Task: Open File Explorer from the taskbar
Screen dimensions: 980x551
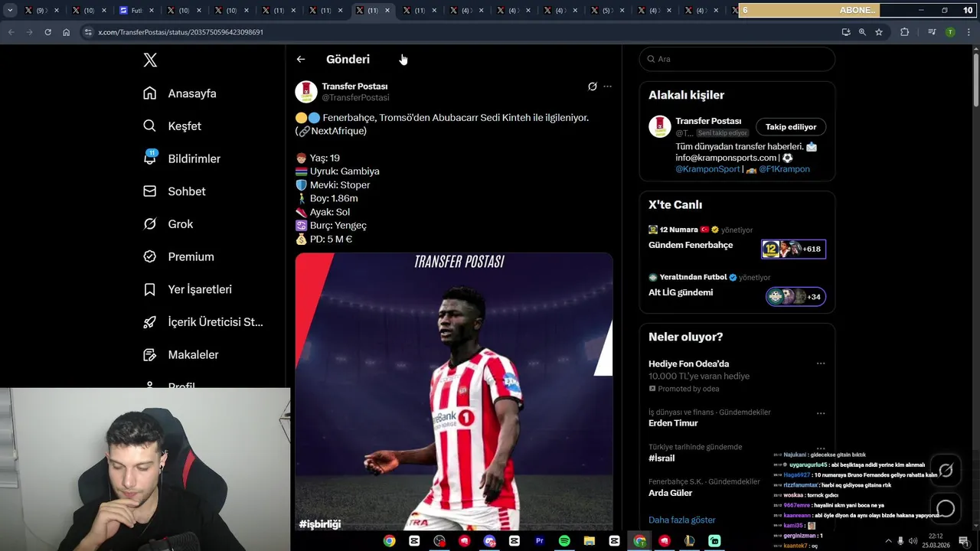Action: click(x=590, y=541)
